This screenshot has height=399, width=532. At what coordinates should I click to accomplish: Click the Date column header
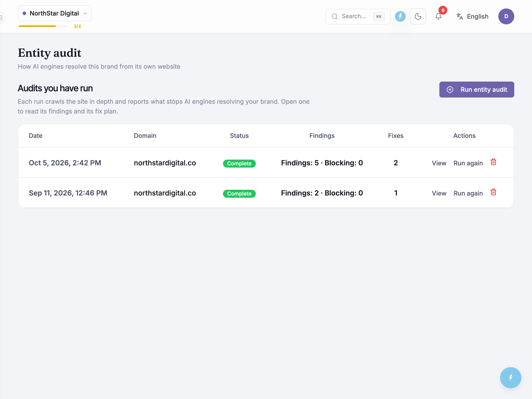(x=36, y=136)
